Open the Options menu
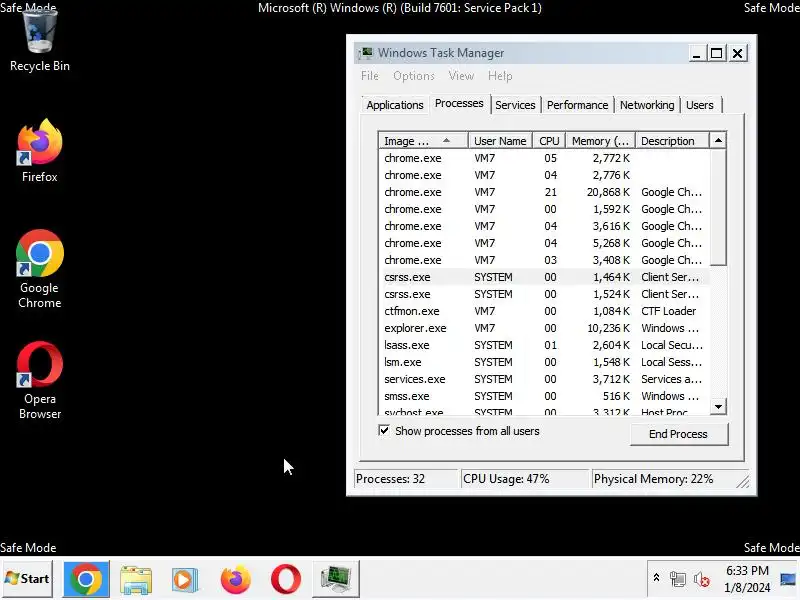 tap(414, 76)
